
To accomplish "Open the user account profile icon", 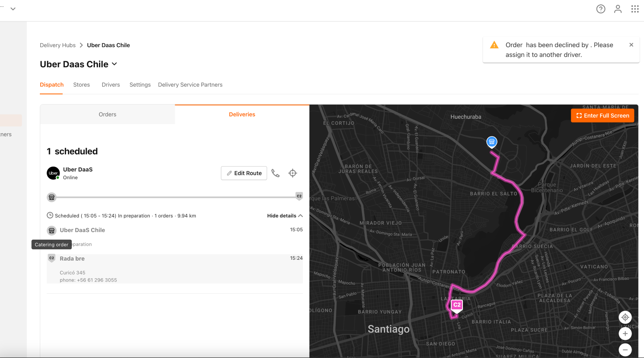I will coord(618,9).
